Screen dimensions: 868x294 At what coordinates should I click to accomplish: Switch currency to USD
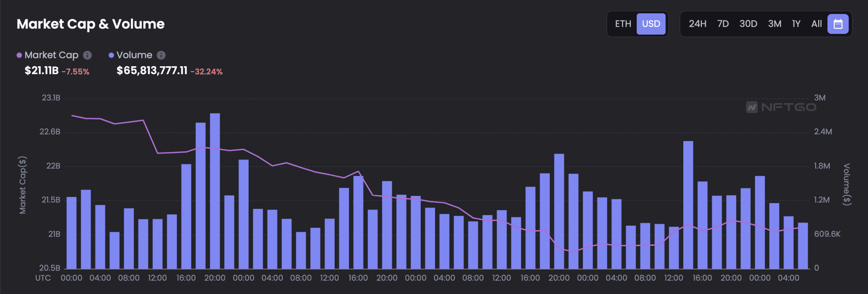[x=651, y=24]
